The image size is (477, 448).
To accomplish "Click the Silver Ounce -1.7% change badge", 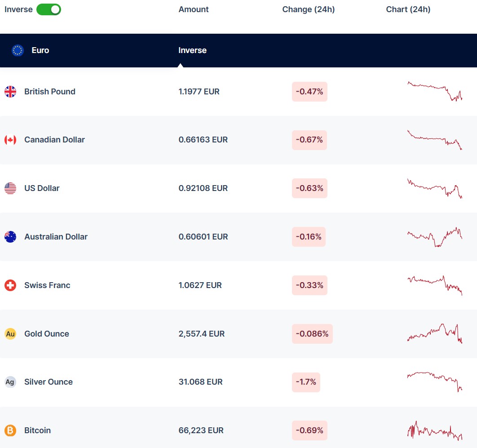I will click(306, 382).
